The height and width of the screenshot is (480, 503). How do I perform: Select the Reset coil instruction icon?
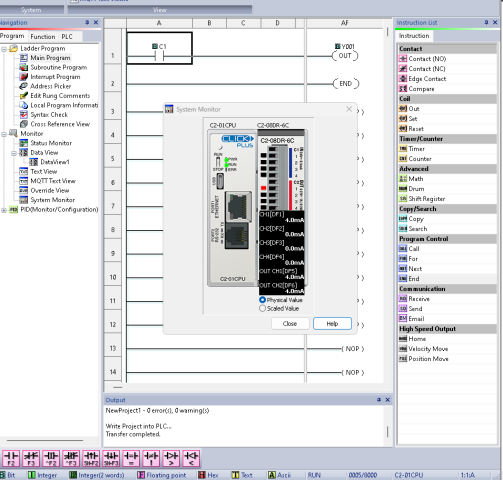pos(403,129)
